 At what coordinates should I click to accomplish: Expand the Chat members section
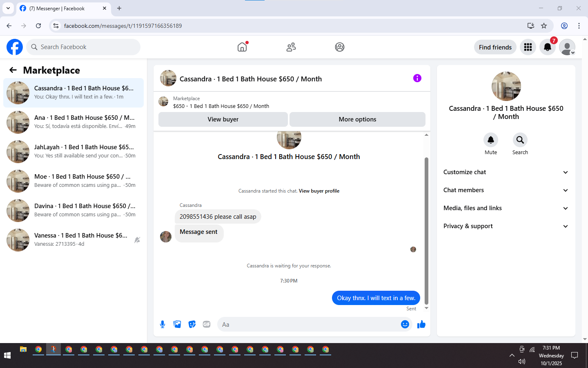[506, 190]
